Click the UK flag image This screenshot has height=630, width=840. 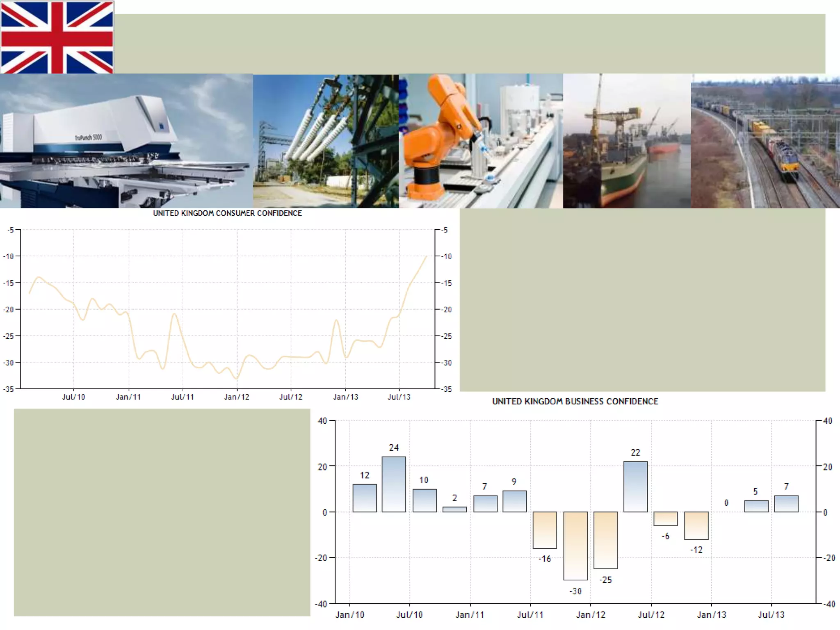tap(57, 37)
